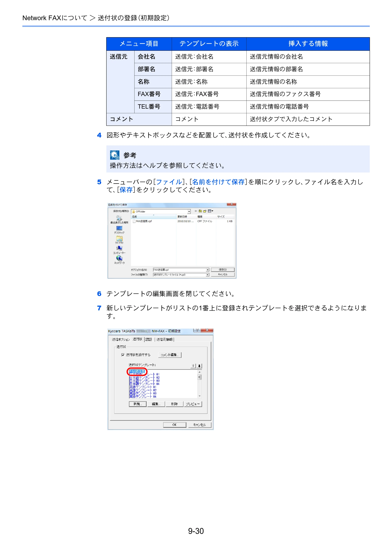Cancel the save dialog with キャンセル
Screen dimensions: 392x555
click(x=223, y=275)
